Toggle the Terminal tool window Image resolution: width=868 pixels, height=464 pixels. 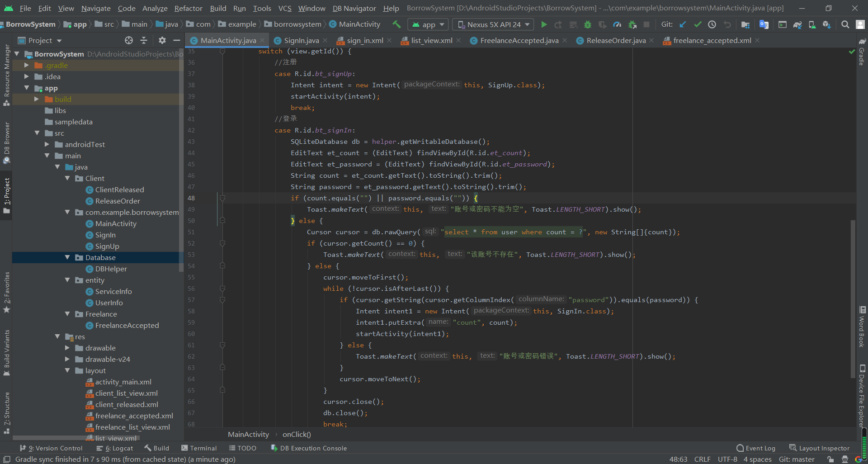[x=199, y=448]
